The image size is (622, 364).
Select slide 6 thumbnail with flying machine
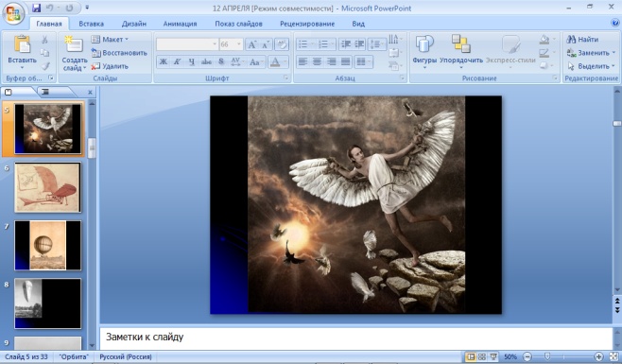47,187
